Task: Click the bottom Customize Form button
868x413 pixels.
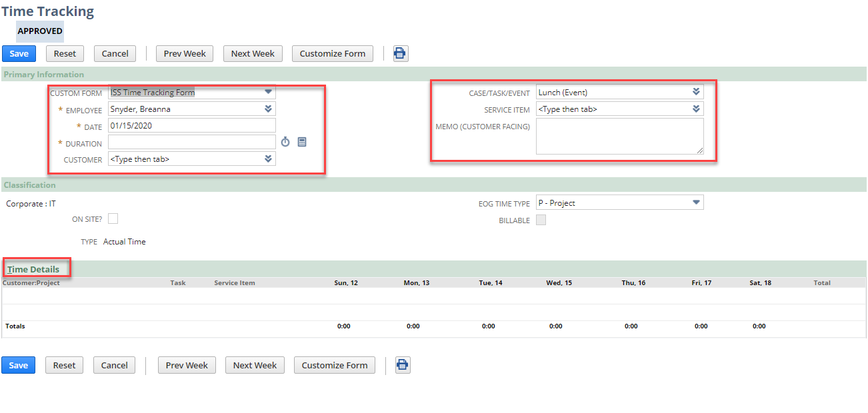Action: pos(335,365)
